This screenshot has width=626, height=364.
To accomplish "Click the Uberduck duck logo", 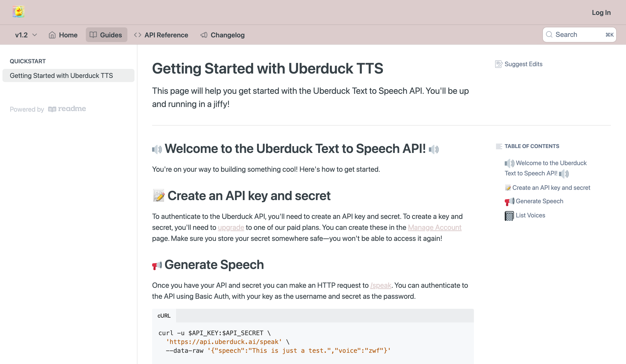I will (18, 12).
